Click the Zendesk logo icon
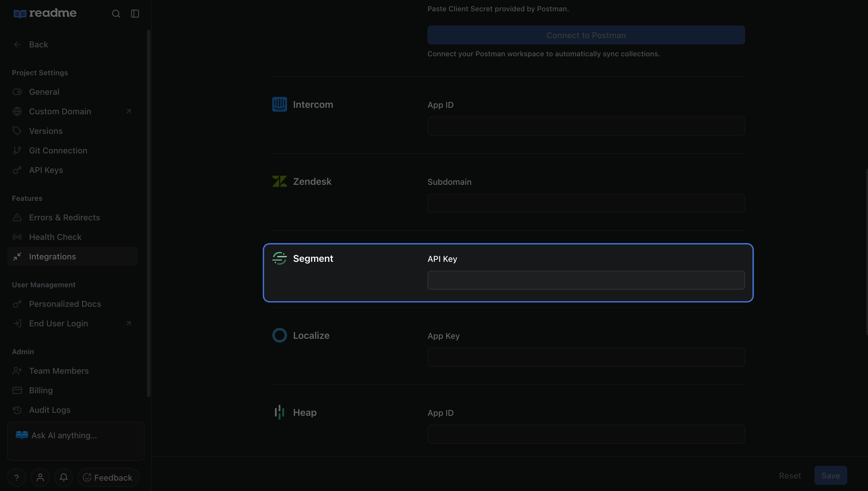The height and width of the screenshot is (491, 868). (x=280, y=182)
